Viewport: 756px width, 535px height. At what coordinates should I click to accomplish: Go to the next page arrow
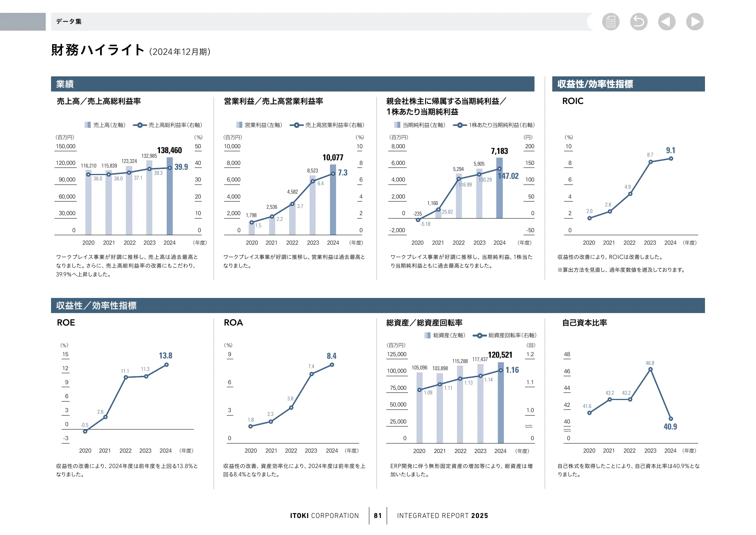pos(695,22)
